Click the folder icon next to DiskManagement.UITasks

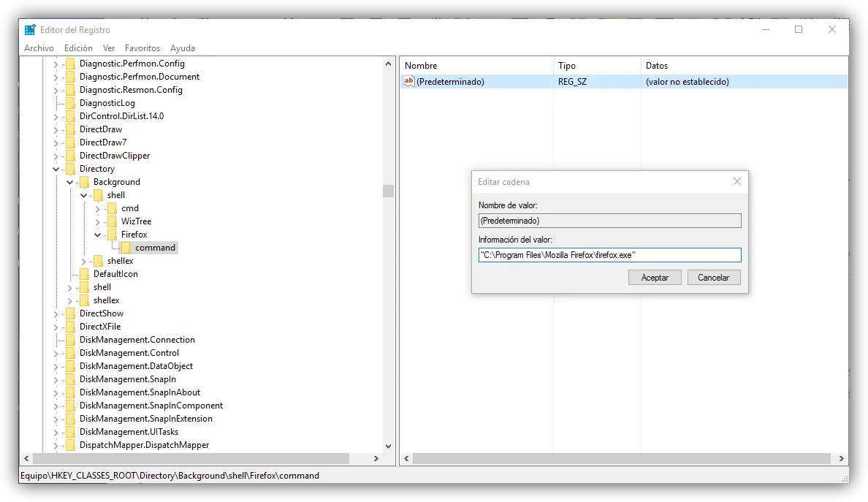coord(70,432)
